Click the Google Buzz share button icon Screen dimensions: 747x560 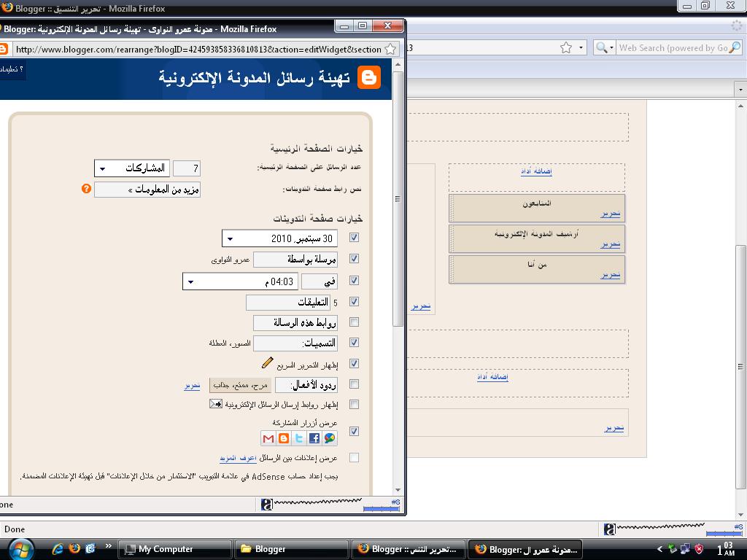pos(330,438)
